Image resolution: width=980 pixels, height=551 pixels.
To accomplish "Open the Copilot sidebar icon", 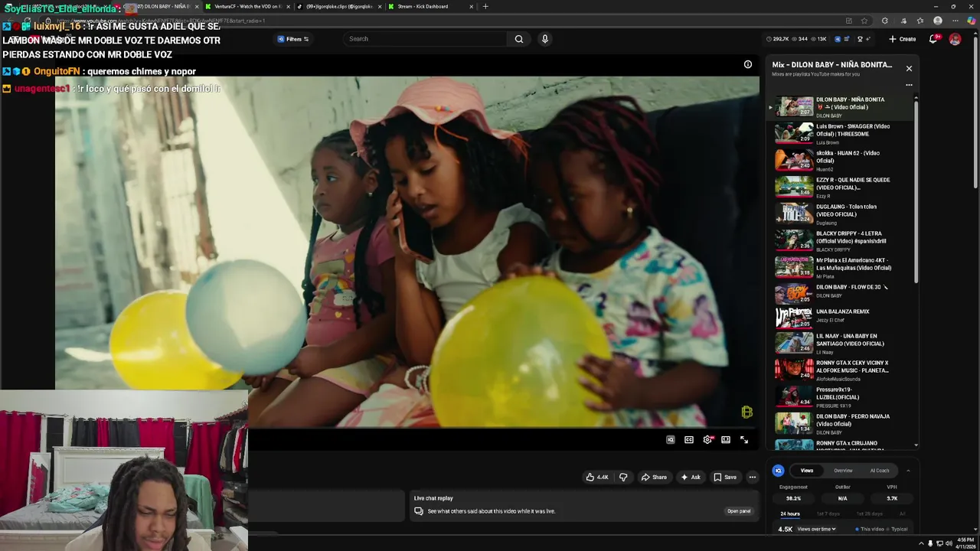I will [x=972, y=21].
